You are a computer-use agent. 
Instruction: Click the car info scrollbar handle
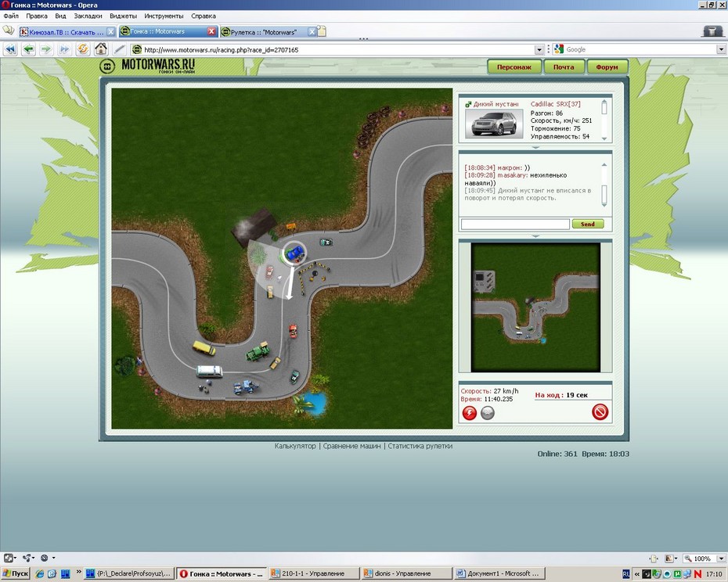[x=604, y=107]
